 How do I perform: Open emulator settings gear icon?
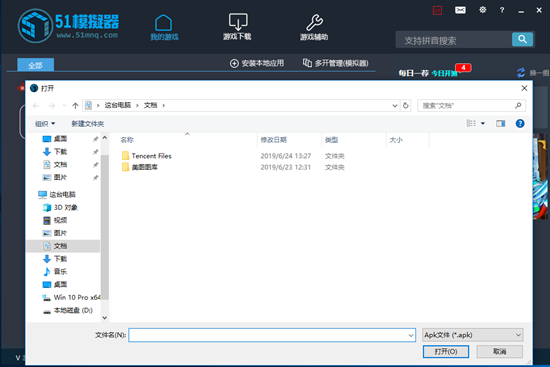tap(483, 10)
